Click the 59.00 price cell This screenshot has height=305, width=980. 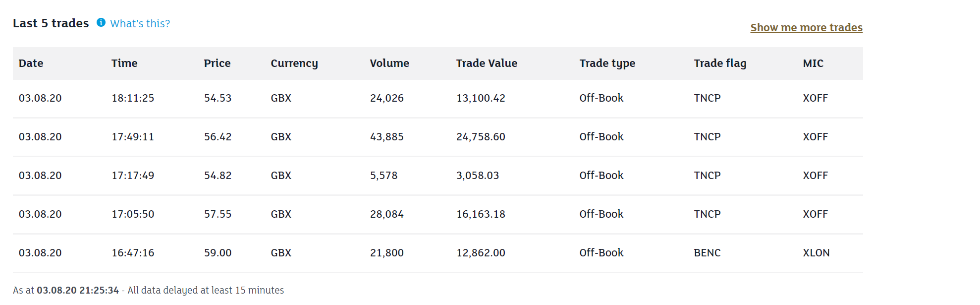click(218, 253)
